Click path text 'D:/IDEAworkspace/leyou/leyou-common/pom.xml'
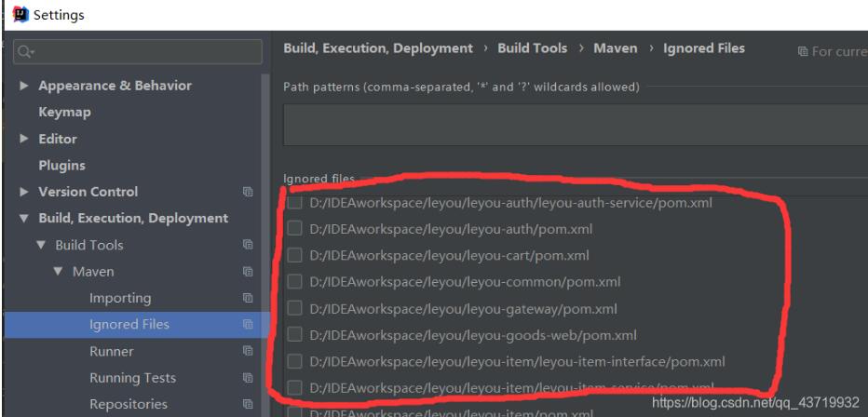Screen dimensions: 868x417 (465, 282)
